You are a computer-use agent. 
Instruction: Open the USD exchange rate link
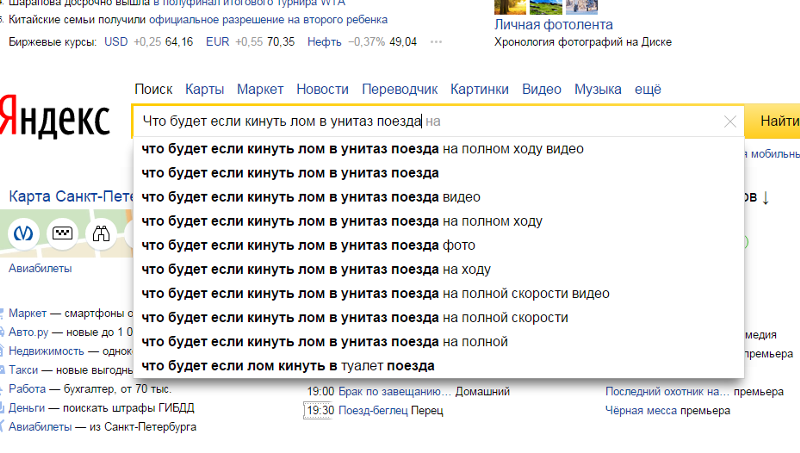(116, 42)
